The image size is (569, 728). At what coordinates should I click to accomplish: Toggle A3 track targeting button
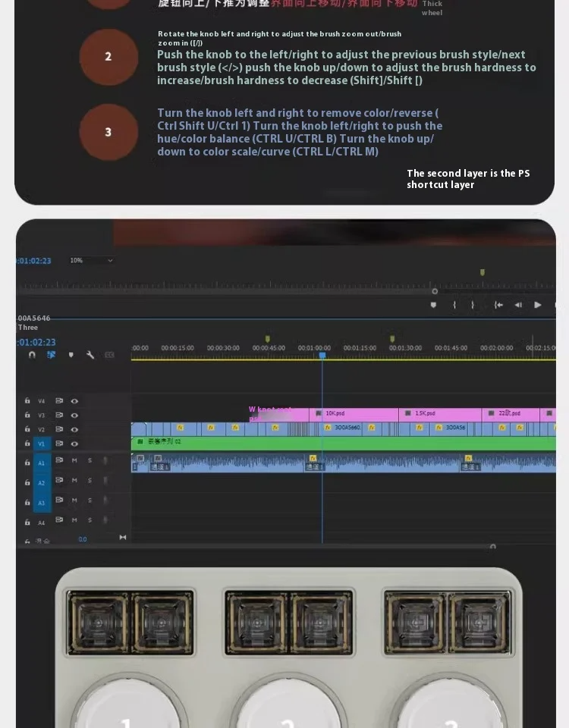pyautogui.click(x=42, y=503)
